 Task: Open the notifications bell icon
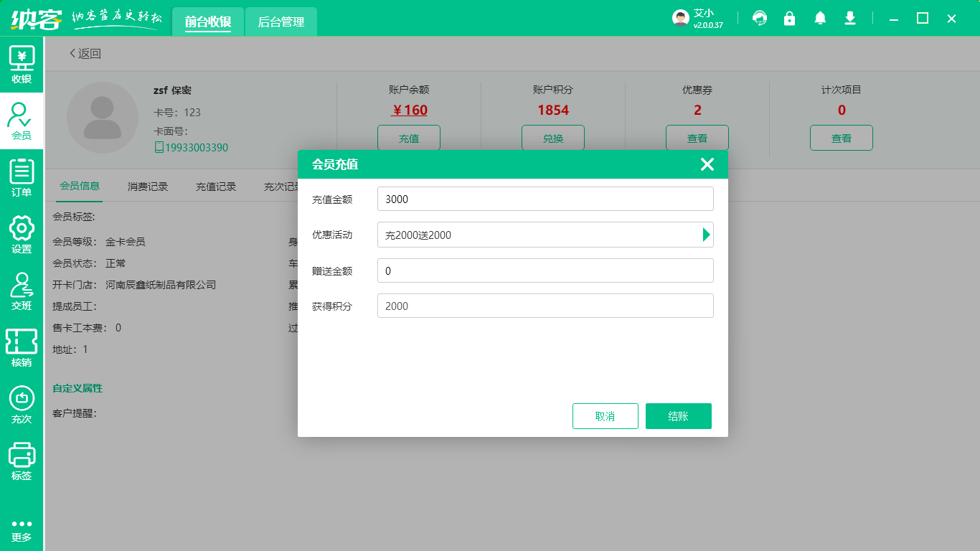point(820,18)
